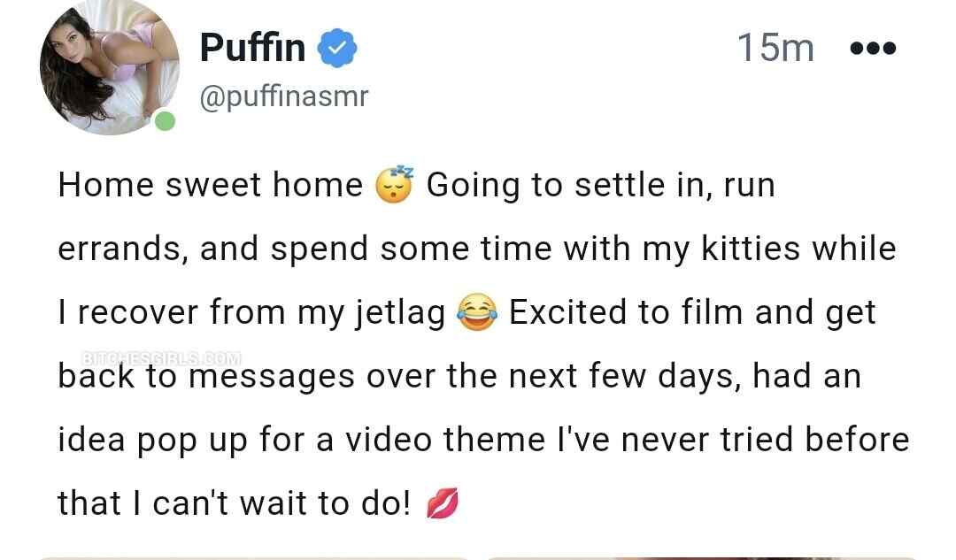Image resolution: width=956 pixels, height=560 pixels.
Task: Click the green online status dot
Action: pyautogui.click(x=165, y=121)
